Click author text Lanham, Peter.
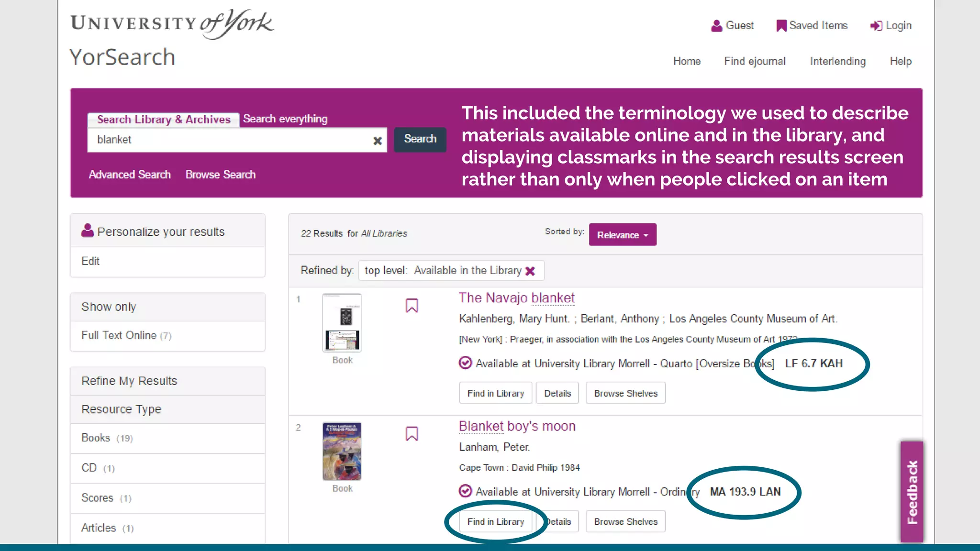The image size is (980, 551). (494, 447)
